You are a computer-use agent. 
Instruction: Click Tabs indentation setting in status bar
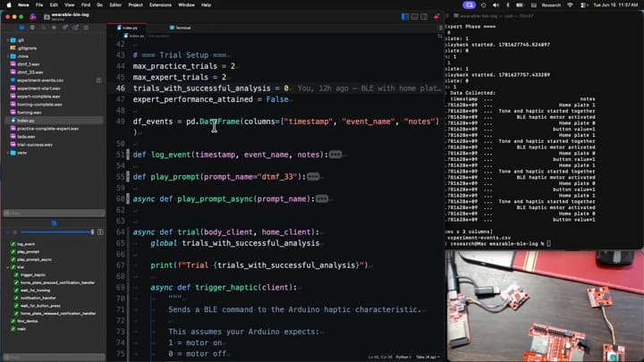tap(428, 357)
